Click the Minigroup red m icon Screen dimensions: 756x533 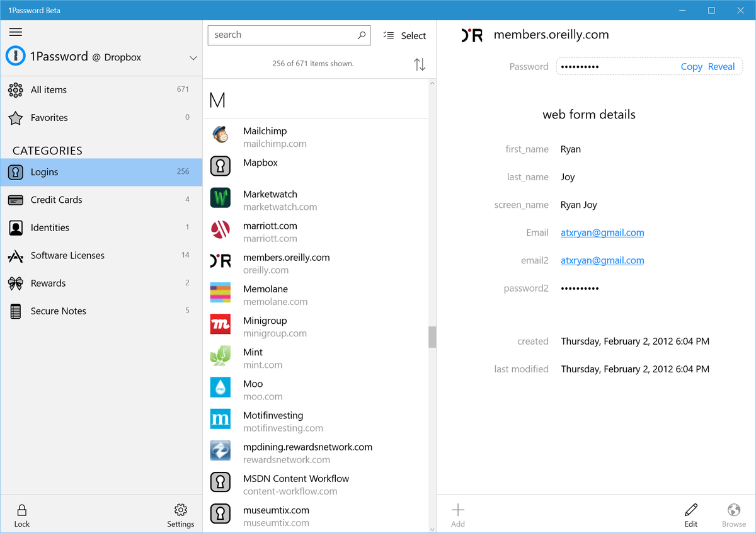pos(220,324)
